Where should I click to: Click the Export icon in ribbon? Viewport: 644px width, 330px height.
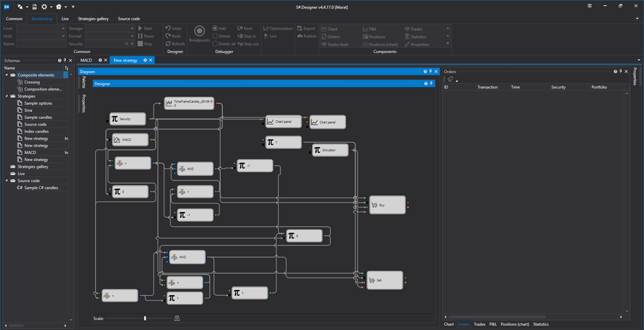tap(300, 28)
